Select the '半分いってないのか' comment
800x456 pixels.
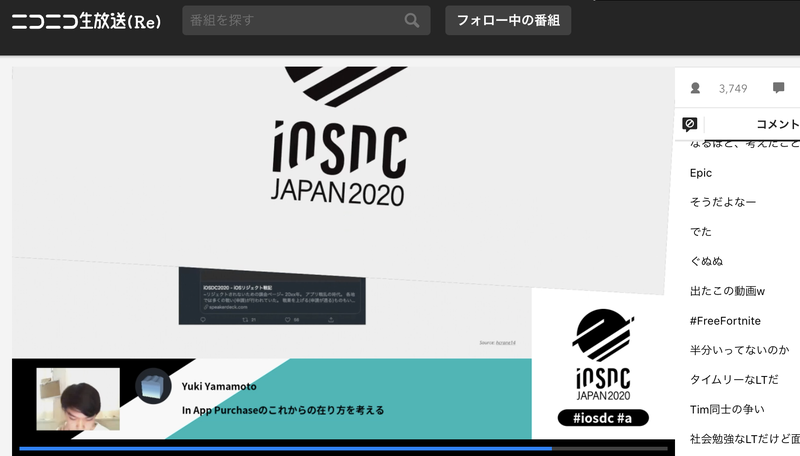[739, 350]
